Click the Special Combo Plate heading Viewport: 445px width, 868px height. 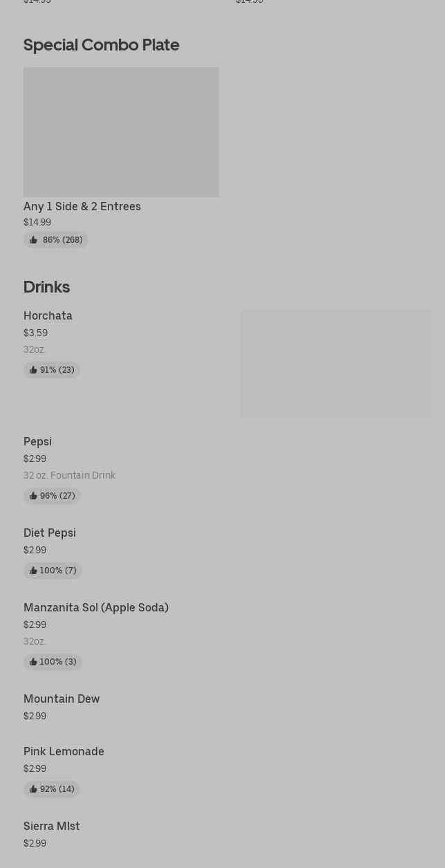[101, 45]
